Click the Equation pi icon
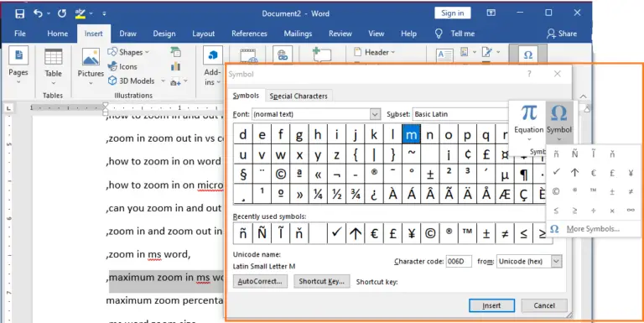Screen dimensions: 644x323 (x=529, y=113)
